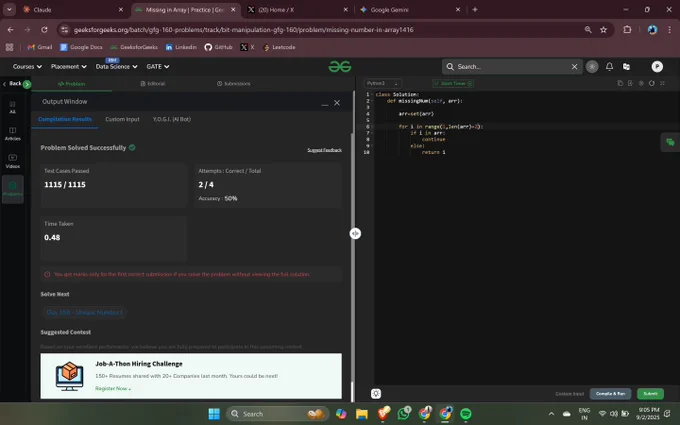Reload the page
Image resolution: width=680 pixels, height=425 pixels.
click(x=44, y=29)
